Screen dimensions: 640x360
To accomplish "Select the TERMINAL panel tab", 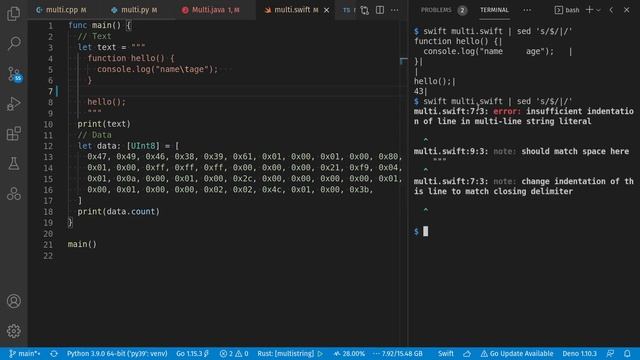I will coord(494,10).
